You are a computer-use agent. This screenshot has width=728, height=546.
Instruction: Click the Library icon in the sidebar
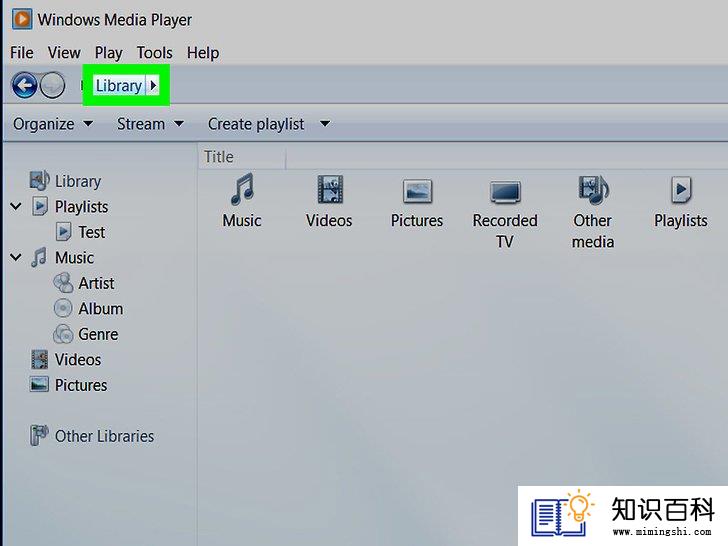click(39, 181)
